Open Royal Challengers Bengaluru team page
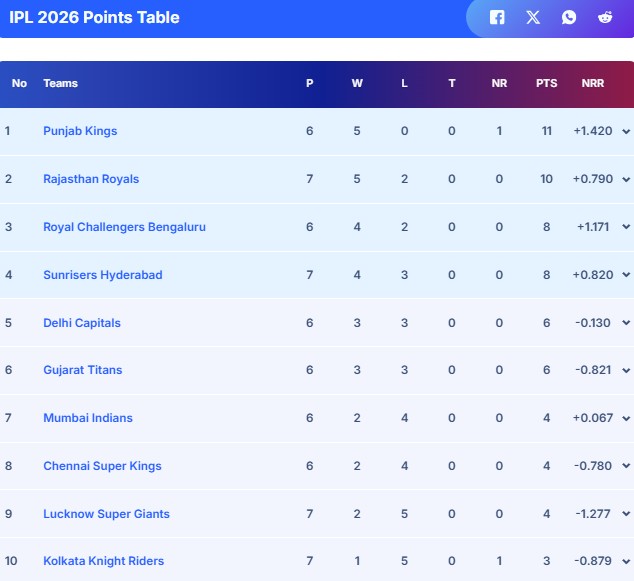Screen dimensions: 634x581 pos(124,227)
